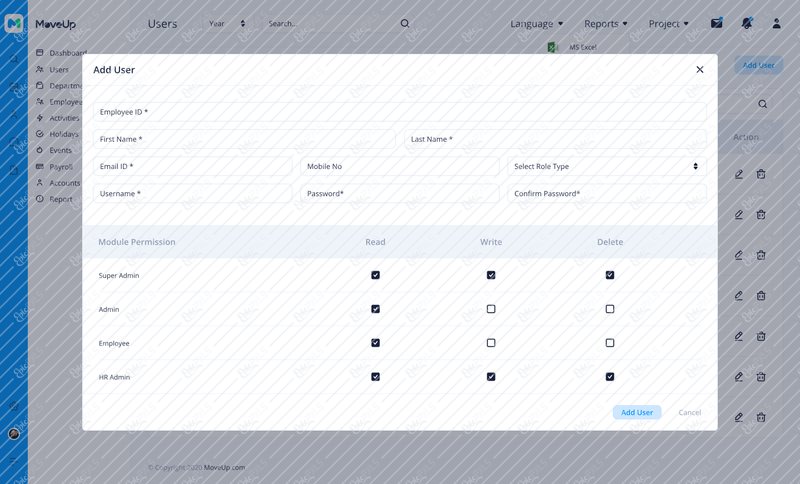This screenshot has height=484, width=800.
Task: Open Holidays in the sidebar menu
Action: pos(57,134)
